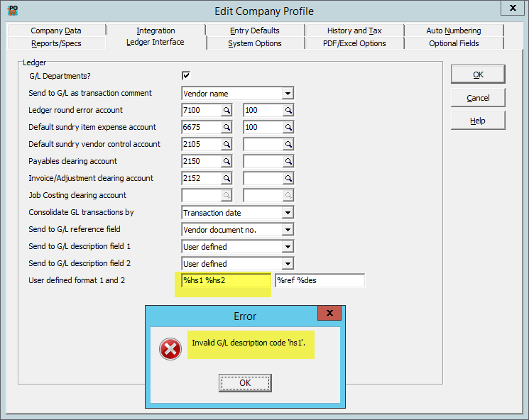The height and width of the screenshot is (420, 529).
Task: Click lookup icon for payables clearing account 2150
Action: coord(227,162)
